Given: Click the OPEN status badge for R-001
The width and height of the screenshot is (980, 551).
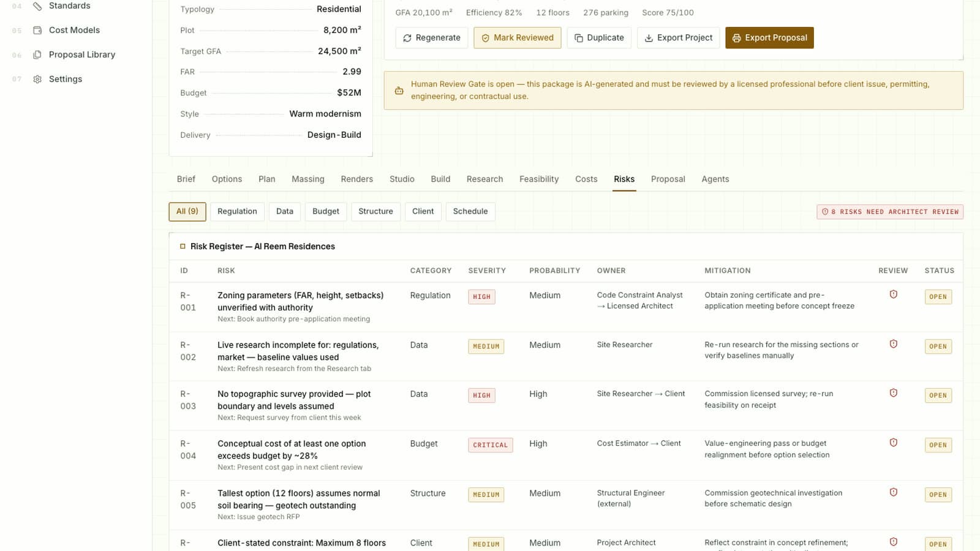Looking at the screenshot, I should point(938,297).
